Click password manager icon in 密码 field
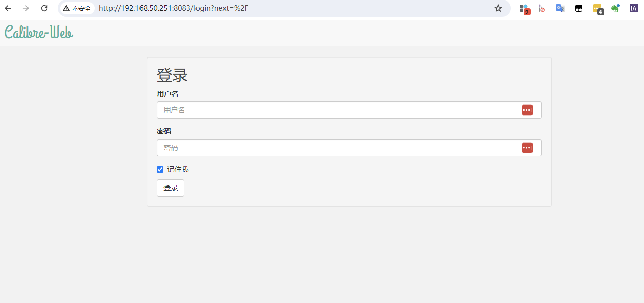This screenshot has height=303, width=644. (x=527, y=148)
